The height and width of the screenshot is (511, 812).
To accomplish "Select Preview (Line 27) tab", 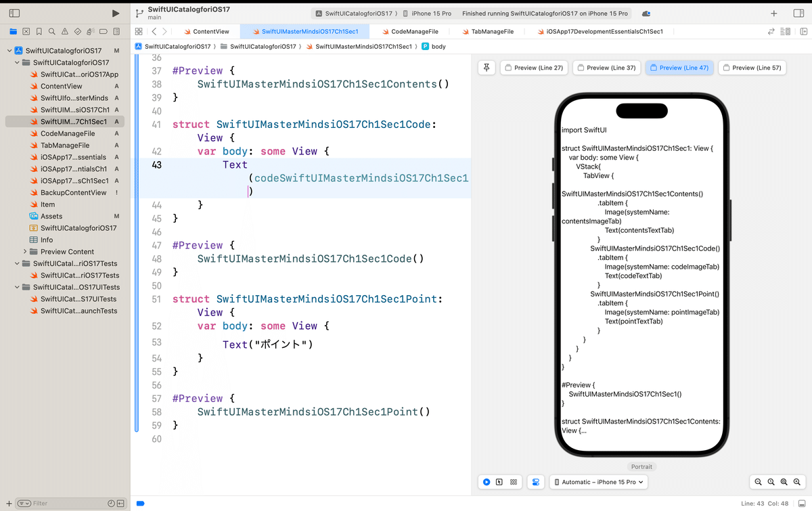I will 534,68.
